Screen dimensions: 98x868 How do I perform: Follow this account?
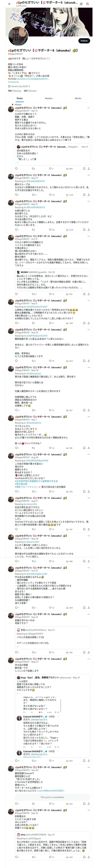(x=84, y=41)
